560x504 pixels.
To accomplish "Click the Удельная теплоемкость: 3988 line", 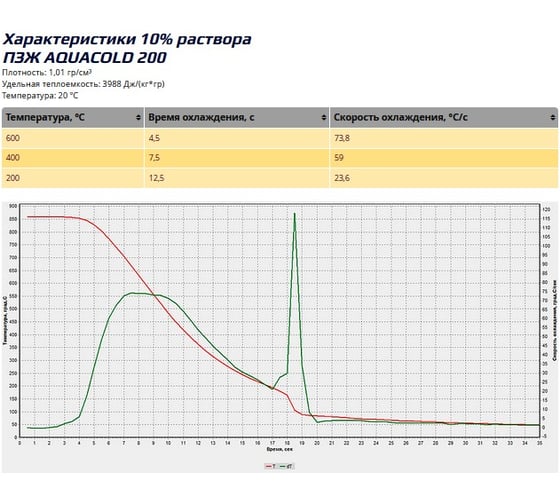I will click(x=83, y=84).
